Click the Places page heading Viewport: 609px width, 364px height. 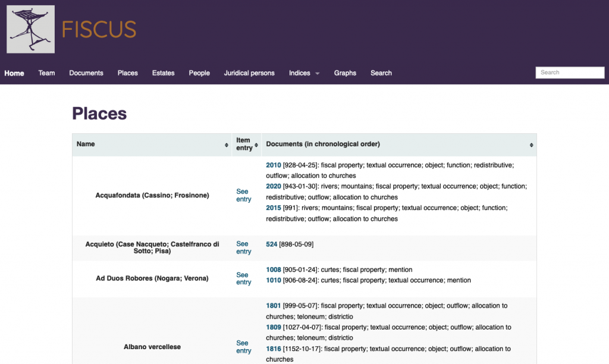(x=99, y=114)
